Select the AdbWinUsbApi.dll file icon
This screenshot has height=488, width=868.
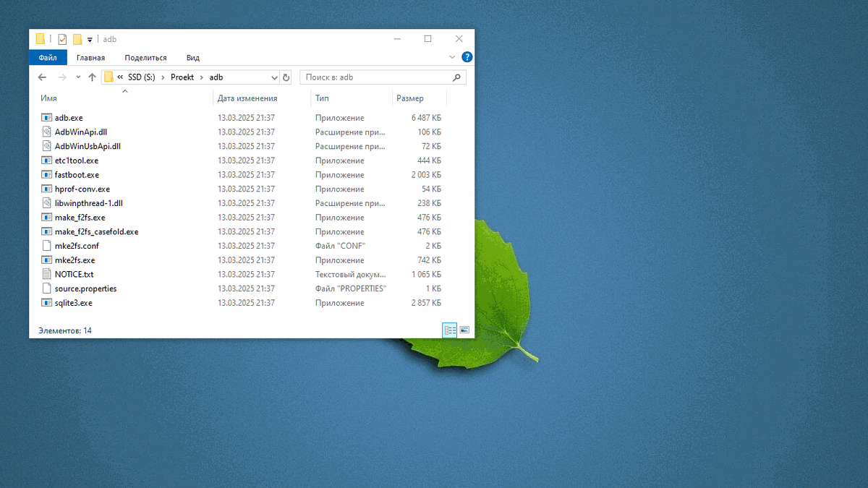(x=47, y=146)
